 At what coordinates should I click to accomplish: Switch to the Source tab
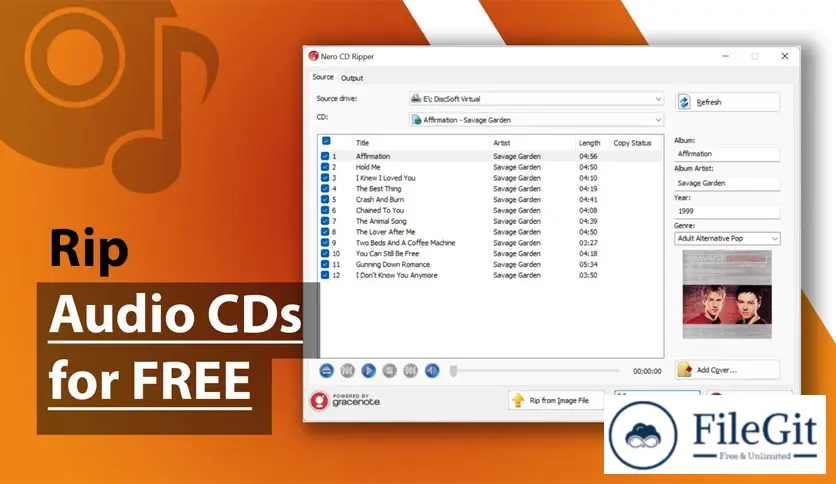pyautogui.click(x=323, y=77)
